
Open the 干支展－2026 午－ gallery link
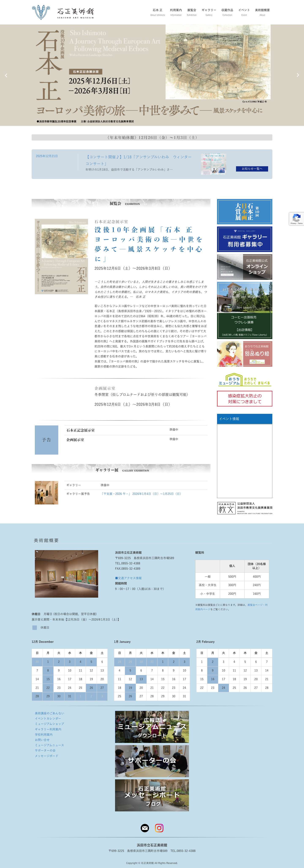tap(141, 494)
